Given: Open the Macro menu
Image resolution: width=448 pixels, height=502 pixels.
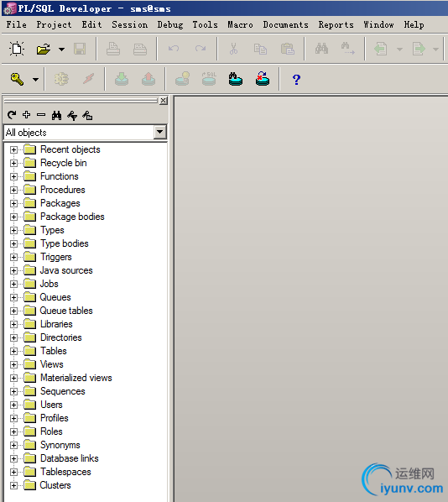Looking at the screenshot, I should tap(240, 24).
